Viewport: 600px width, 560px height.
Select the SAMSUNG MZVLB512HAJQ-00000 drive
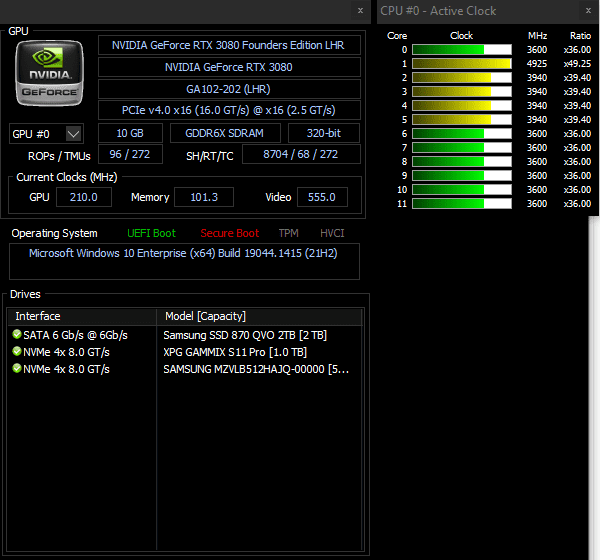click(x=256, y=369)
